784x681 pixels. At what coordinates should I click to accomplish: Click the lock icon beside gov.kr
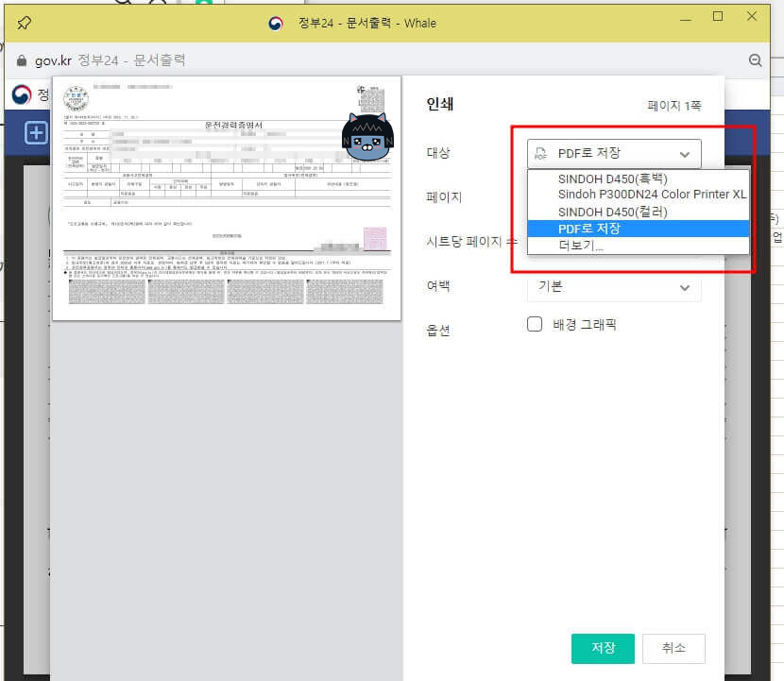pos(21,60)
